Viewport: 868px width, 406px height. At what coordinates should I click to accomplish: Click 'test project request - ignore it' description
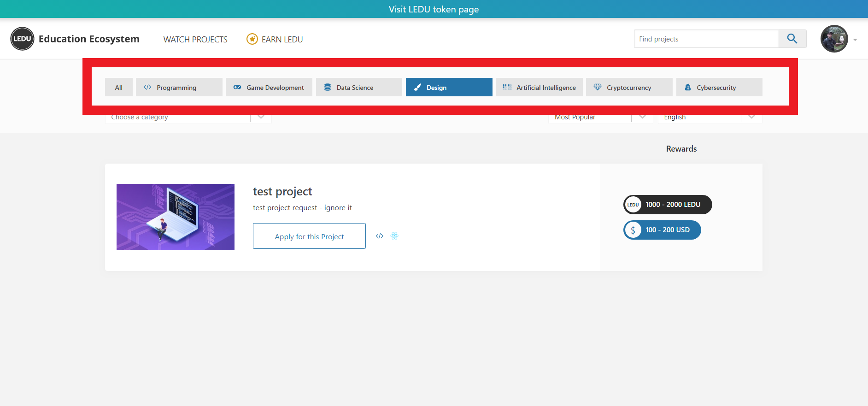pos(302,208)
